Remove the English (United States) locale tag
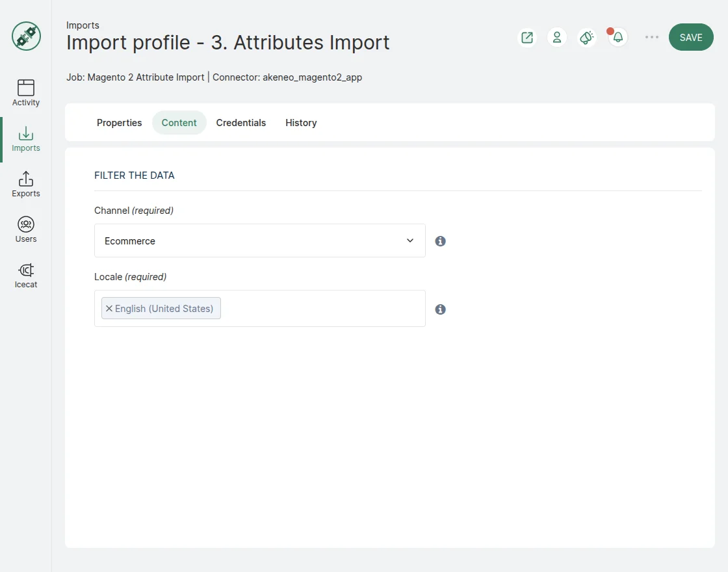 109,309
